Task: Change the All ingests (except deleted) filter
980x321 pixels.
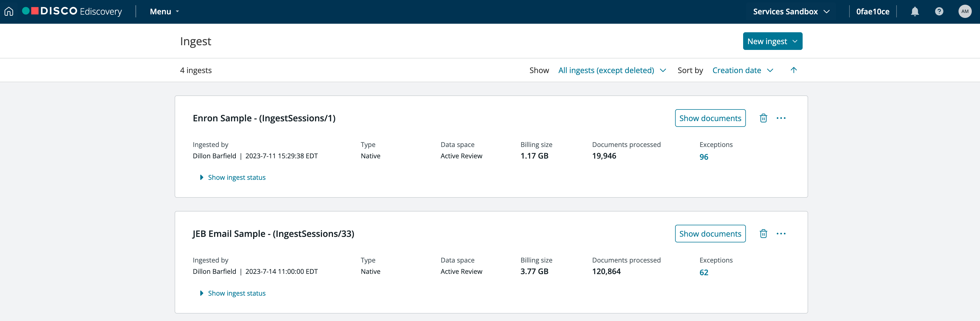Action: (x=612, y=70)
